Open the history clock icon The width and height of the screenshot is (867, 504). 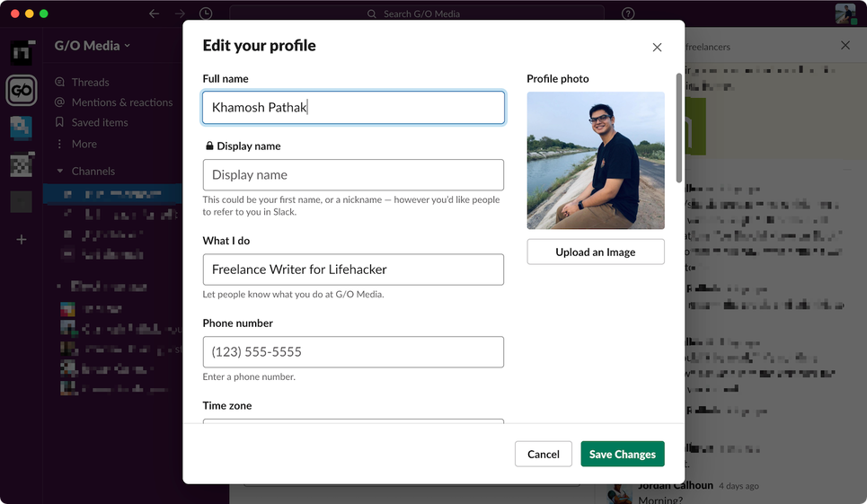click(x=206, y=13)
